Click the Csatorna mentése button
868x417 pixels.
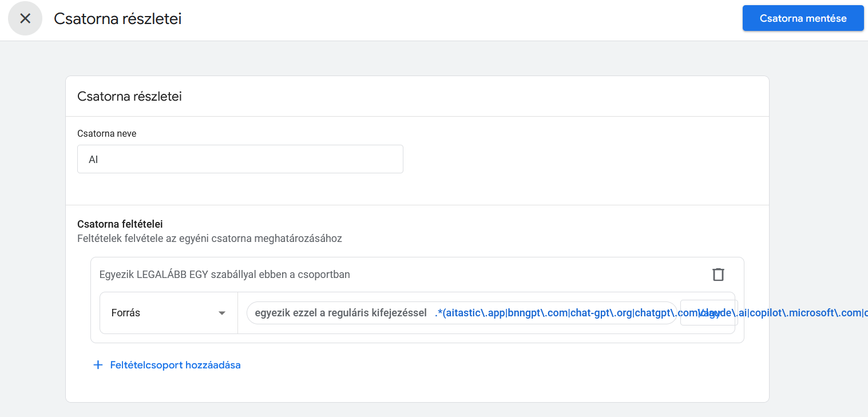(x=803, y=18)
